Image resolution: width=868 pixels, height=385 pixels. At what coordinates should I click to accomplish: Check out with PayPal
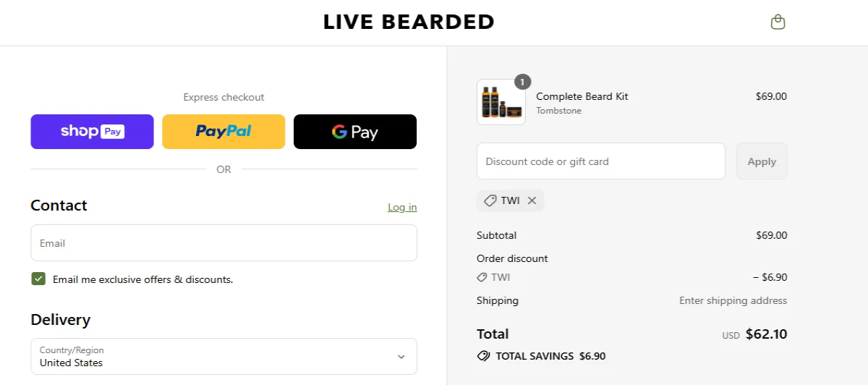click(x=224, y=132)
